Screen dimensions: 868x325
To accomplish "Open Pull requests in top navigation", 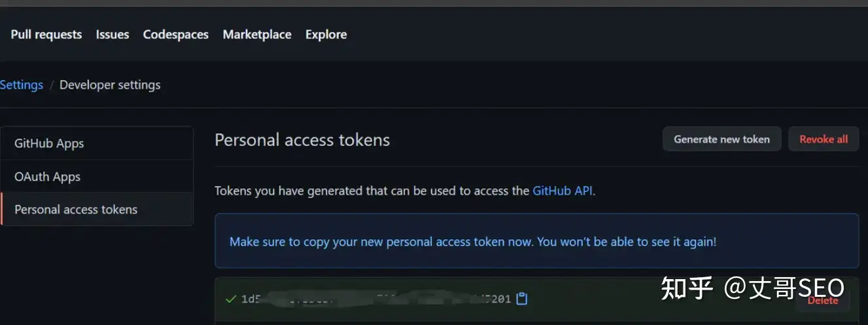I will coord(46,35).
